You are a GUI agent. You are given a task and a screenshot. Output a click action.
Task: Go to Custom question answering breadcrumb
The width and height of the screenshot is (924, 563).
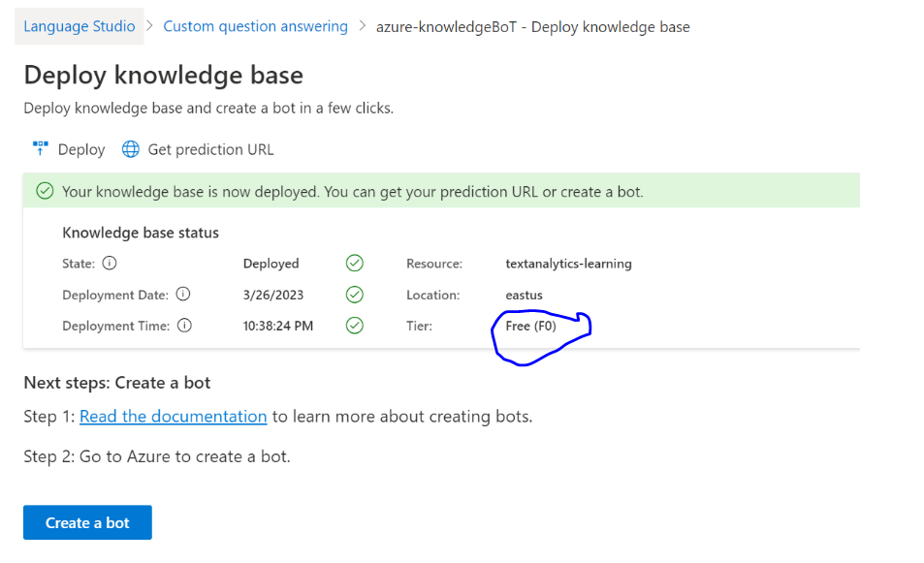point(255,26)
